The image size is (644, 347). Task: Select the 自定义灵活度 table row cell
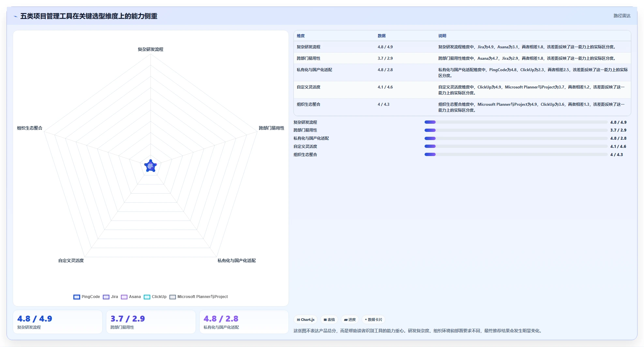308,87
